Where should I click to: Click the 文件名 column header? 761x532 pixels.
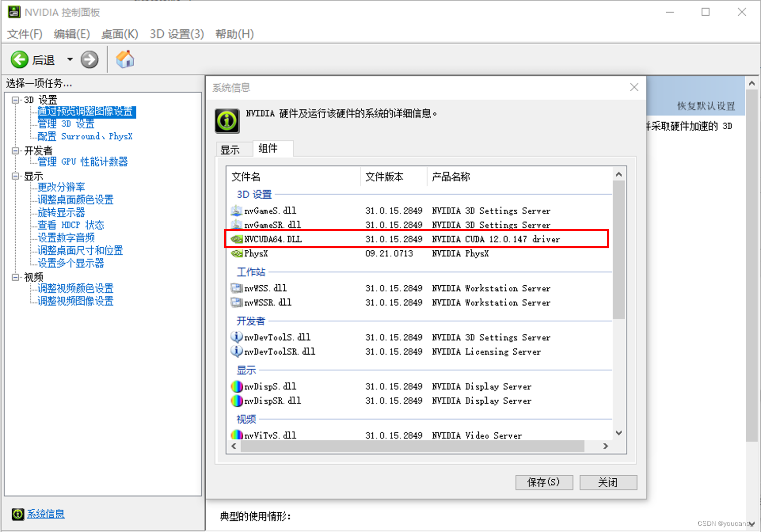(x=293, y=177)
